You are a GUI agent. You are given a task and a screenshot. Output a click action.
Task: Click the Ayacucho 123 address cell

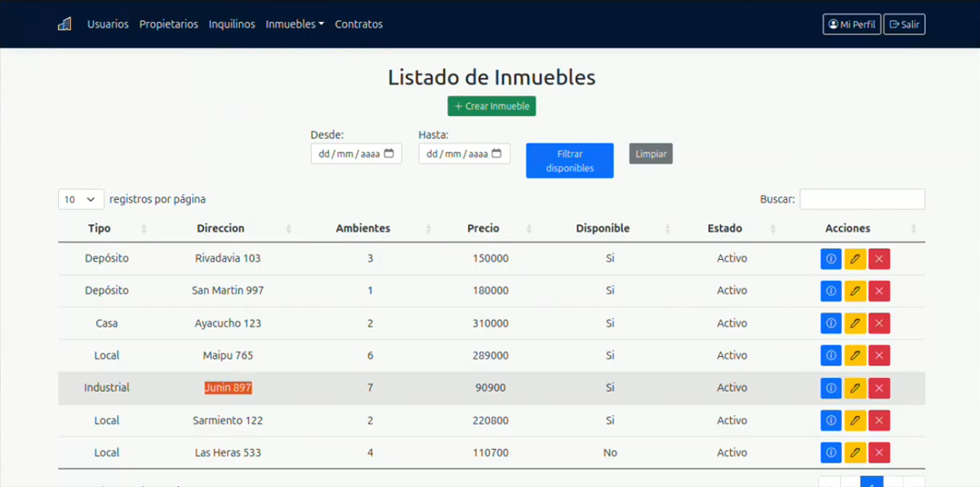228,323
